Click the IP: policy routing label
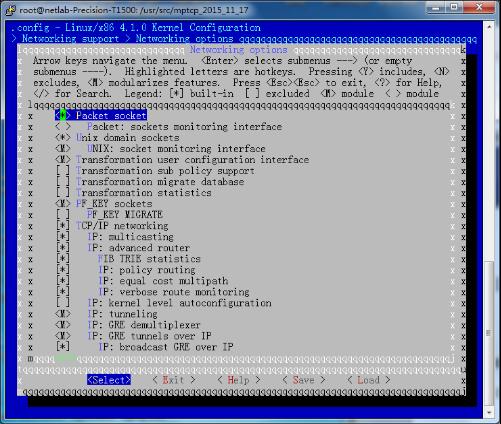 147,270
